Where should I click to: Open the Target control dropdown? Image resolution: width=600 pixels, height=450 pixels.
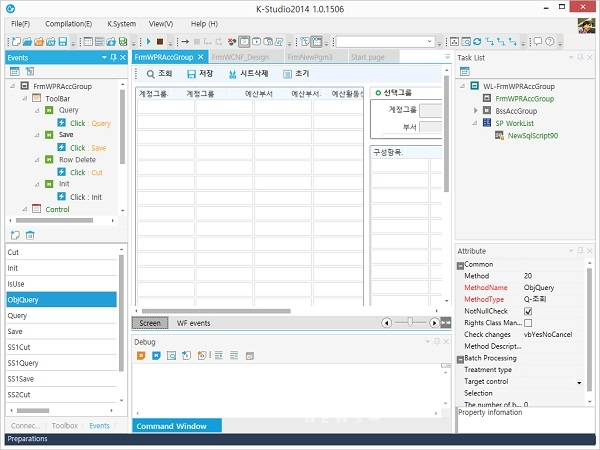pos(579,382)
